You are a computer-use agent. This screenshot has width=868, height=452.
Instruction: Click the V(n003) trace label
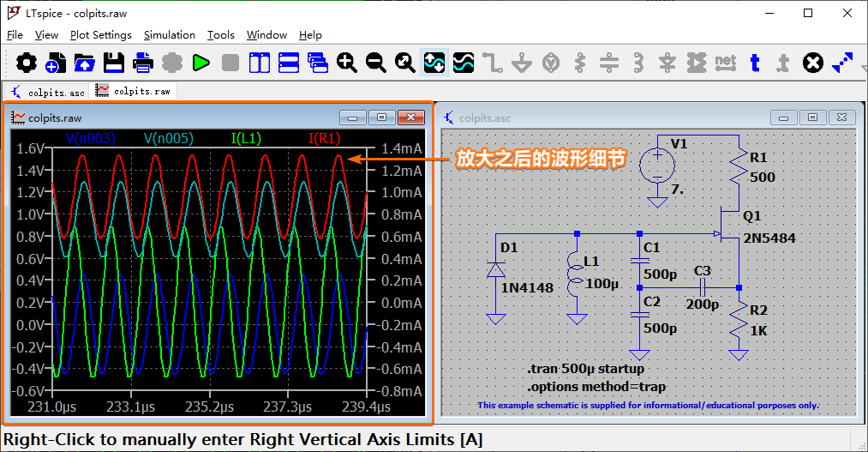point(90,138)
